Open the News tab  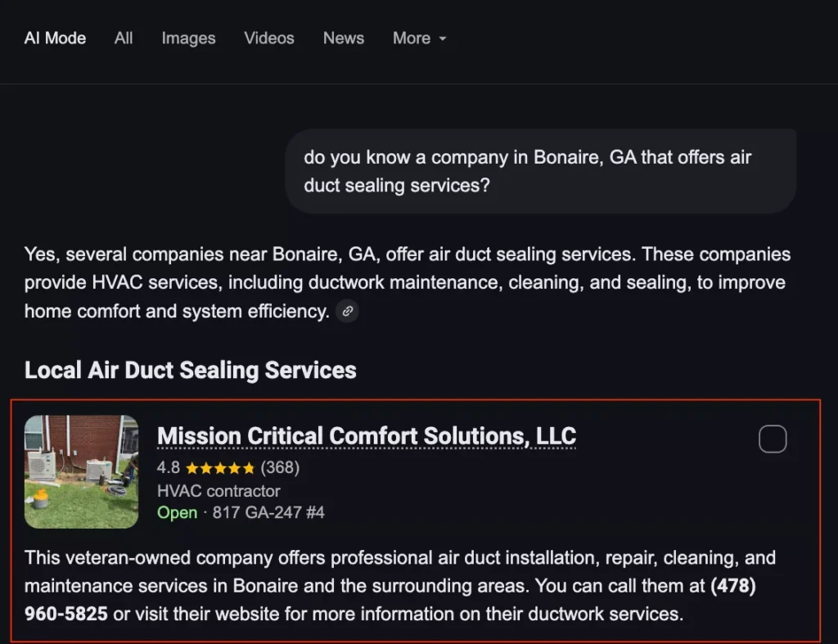pyautogui.click(x=343, y=38)
